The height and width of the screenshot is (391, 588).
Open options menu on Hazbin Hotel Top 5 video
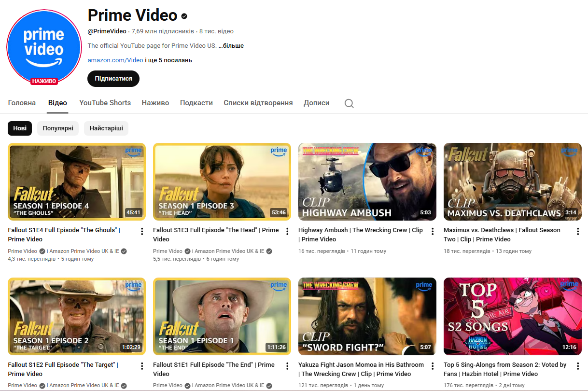[x=577, y=366]
